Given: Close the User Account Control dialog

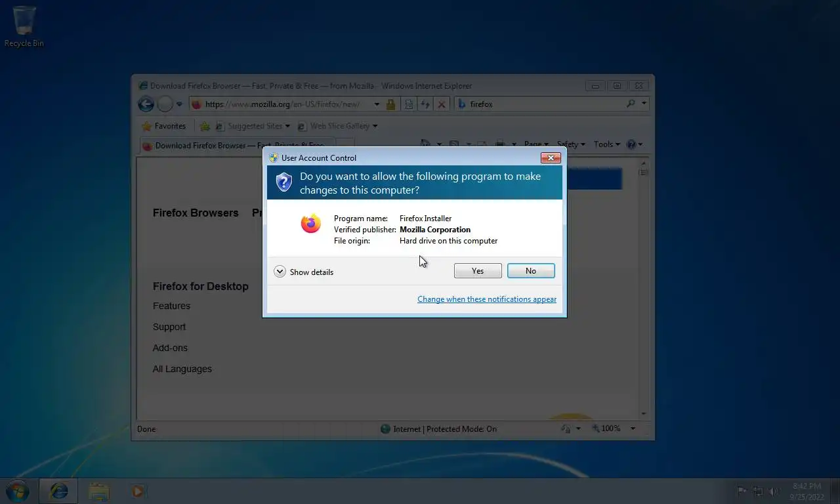Looking at the screenshot, I should [x=550, y=157].
